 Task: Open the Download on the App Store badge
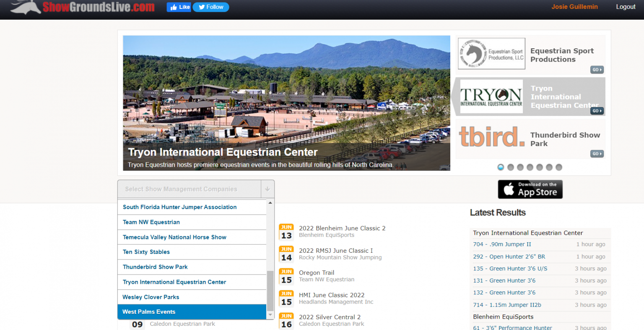point(530,189)
